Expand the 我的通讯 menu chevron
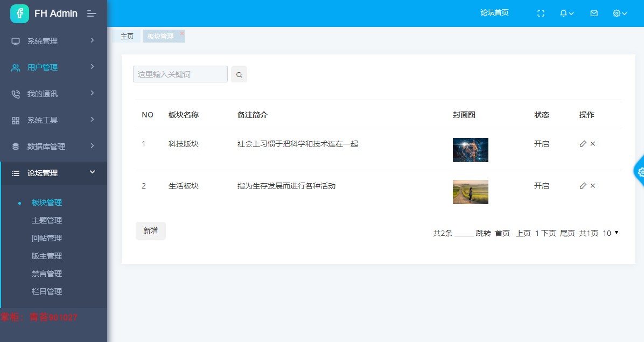Image resolution: width=644 pixels, height=342 pixels. (x=93, y=93)
